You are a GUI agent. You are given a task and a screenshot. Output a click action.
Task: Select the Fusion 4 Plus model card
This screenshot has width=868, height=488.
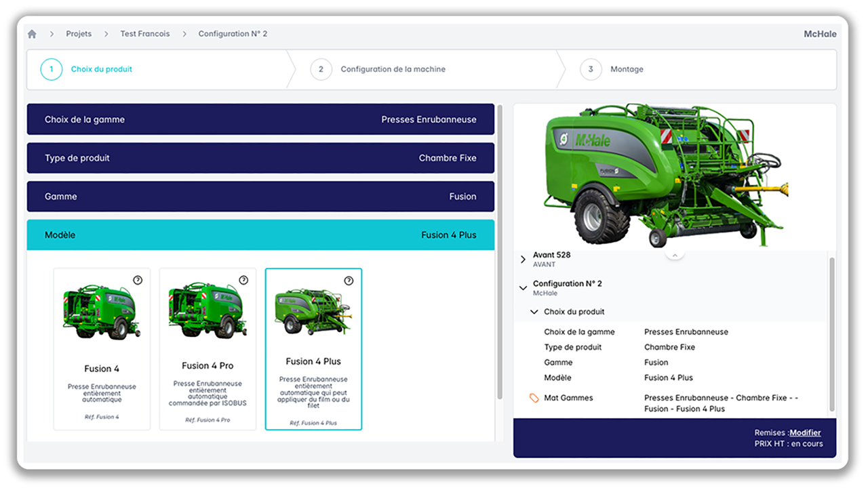click(313, 349)
